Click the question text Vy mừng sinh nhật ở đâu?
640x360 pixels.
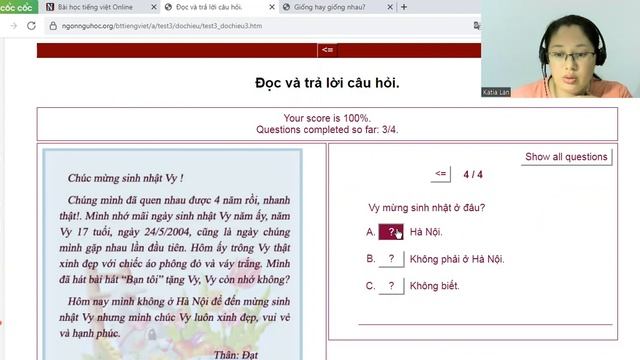click(427, 208)
